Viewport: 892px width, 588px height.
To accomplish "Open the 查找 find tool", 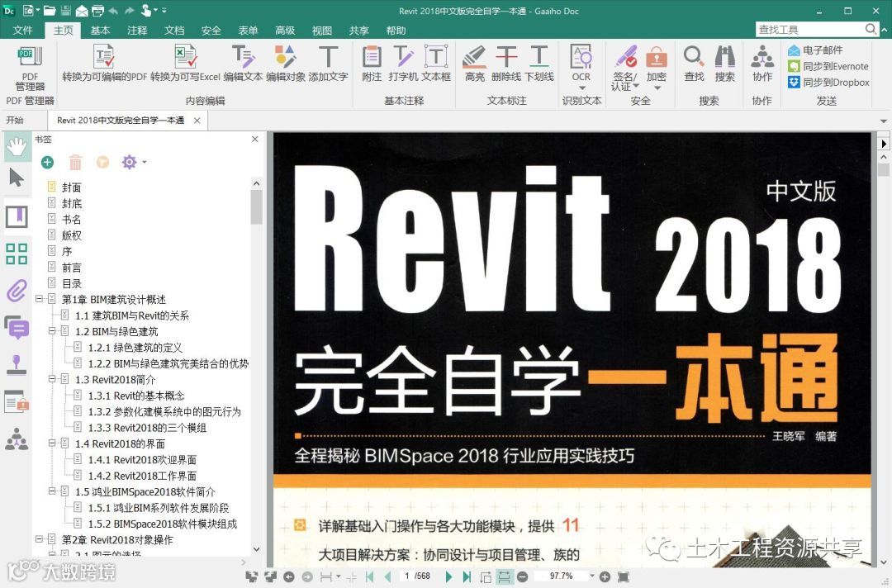I will (694, 64).
